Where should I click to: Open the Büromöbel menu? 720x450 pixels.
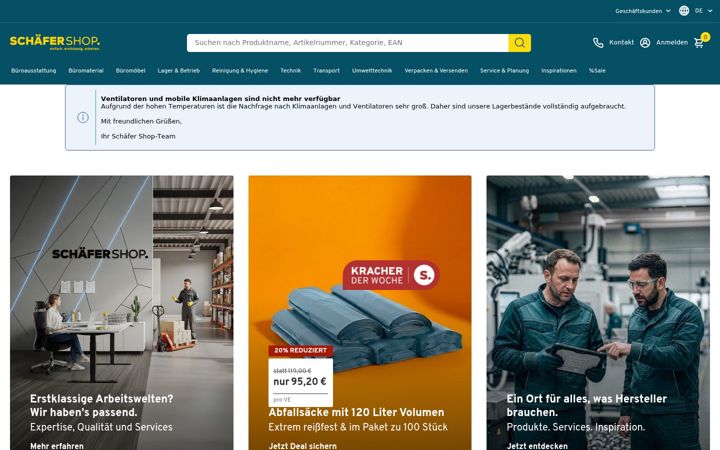point(130,71)
